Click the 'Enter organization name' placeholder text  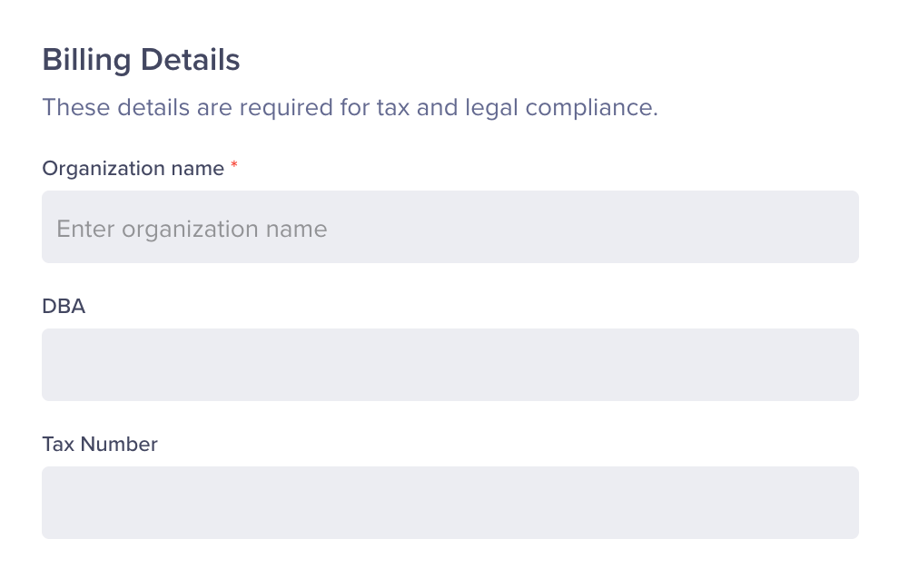[x=192, y=229]
